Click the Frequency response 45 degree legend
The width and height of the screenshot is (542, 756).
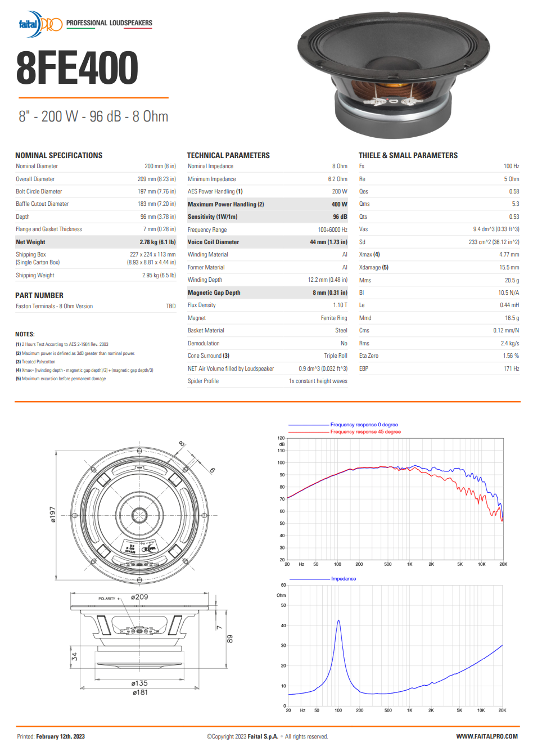pyautogui.click(x=365, y=432)
